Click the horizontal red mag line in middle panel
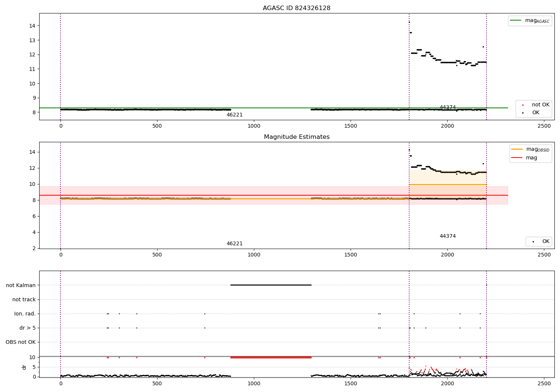The width and height of the screenshot is (560, 392). 273,195
